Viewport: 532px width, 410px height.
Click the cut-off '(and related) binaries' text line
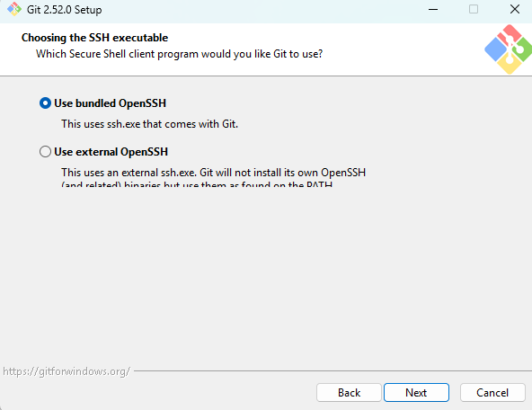click(x=197, y=184)
